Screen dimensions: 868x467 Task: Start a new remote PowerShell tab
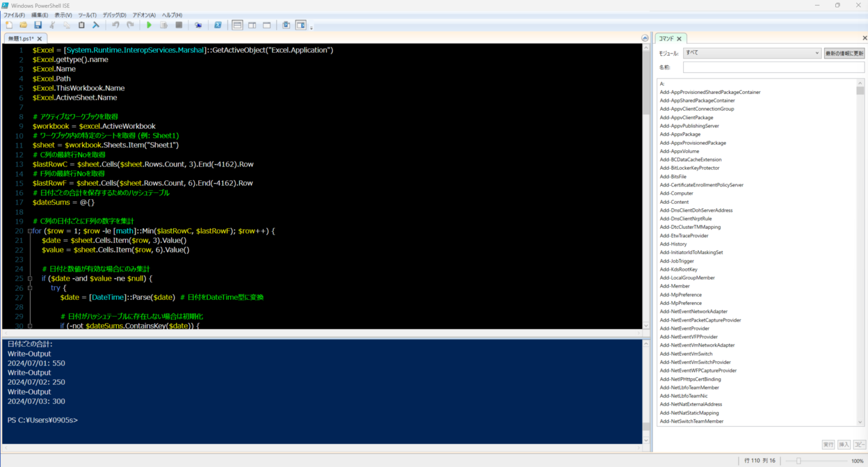coord(198,25)
